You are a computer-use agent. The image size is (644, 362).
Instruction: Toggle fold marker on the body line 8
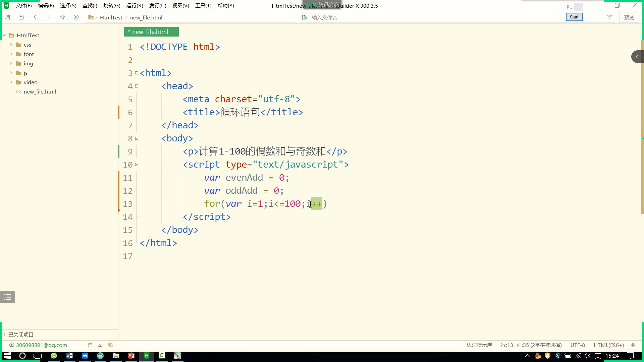pos(137,138)
